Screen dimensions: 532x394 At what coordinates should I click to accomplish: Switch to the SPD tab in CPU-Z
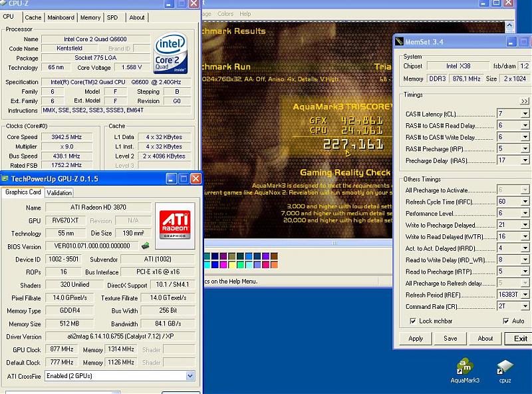[112, 17]
